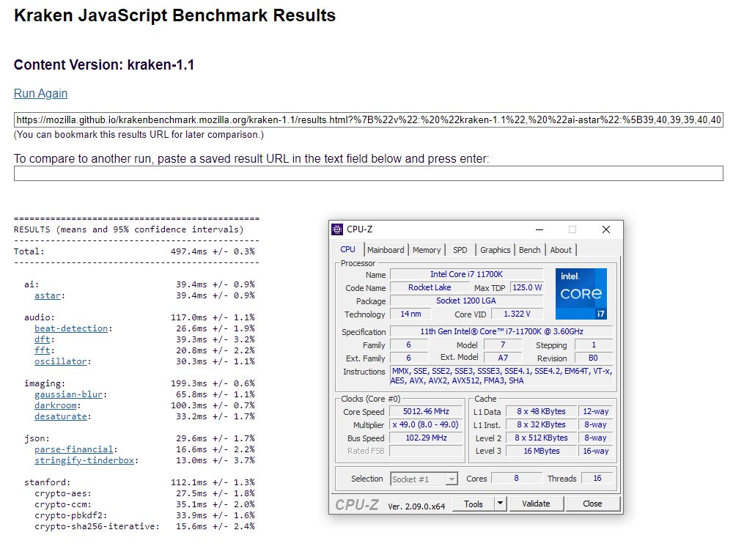Click the Validate button

point(536,504)
